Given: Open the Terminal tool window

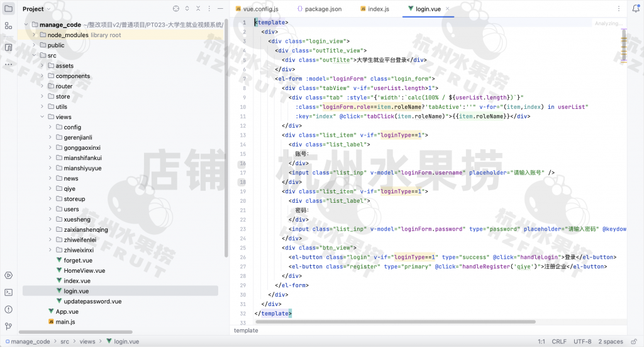Looking at the screenshot, I should click(8, 292).
